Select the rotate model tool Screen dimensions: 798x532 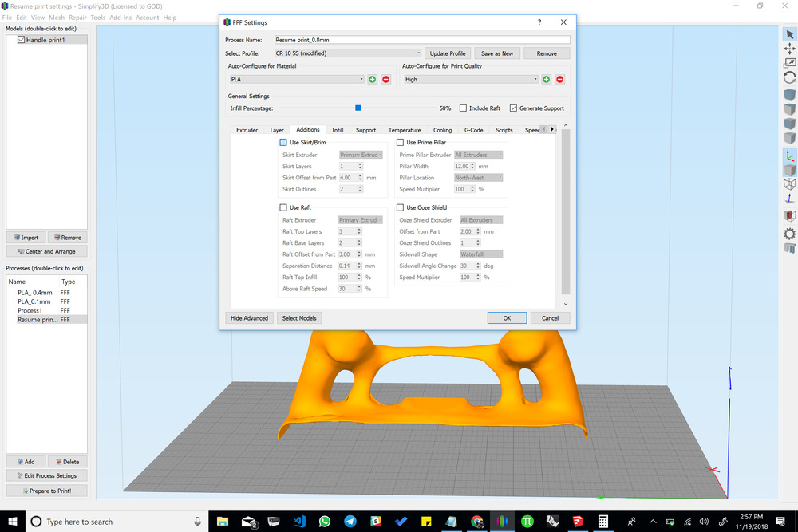point(789,78)
